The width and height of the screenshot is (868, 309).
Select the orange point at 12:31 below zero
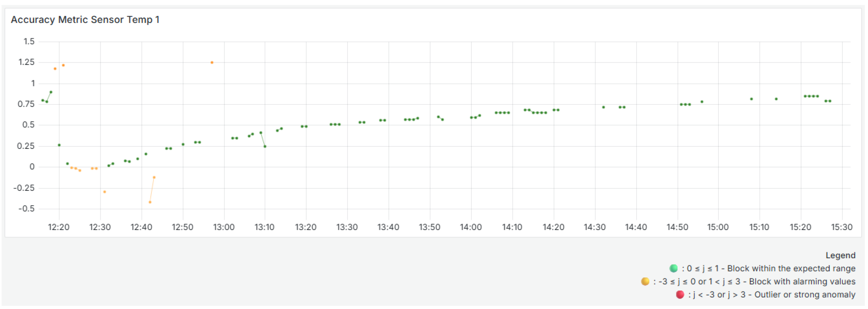click(104, 192)
